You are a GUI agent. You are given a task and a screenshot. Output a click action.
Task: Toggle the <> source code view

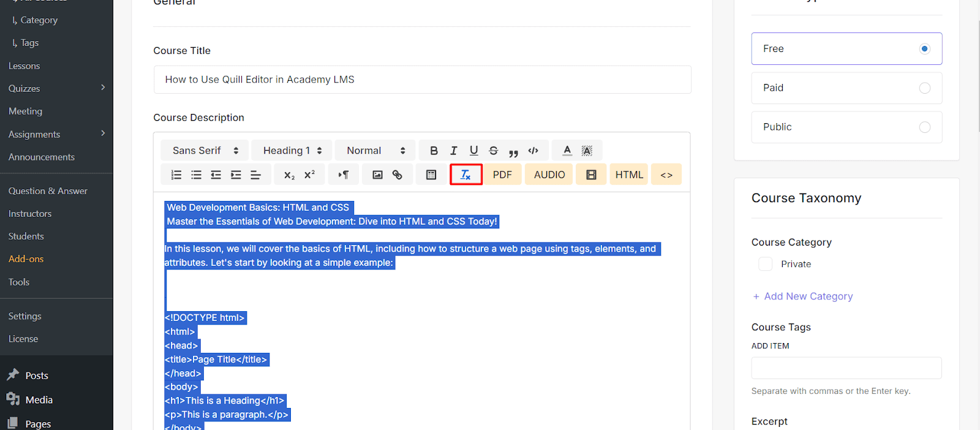666,175
